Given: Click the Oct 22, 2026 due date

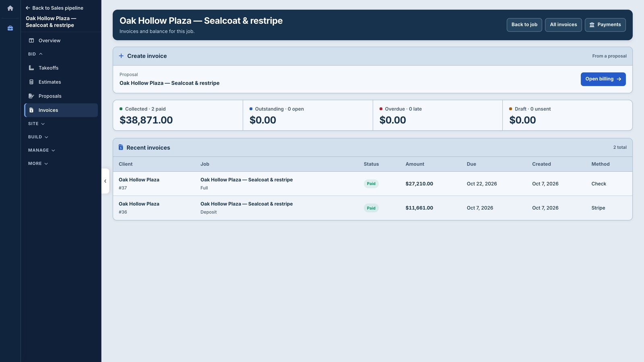Looking at the screenshot, I should pyautogui.click(x=482, y=184).
